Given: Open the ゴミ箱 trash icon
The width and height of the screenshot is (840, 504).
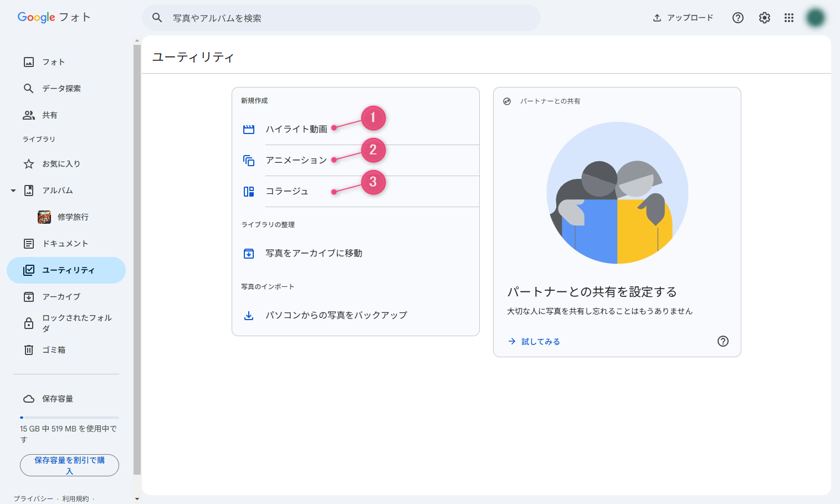Looking at the screenshot, I should (28, 349).
